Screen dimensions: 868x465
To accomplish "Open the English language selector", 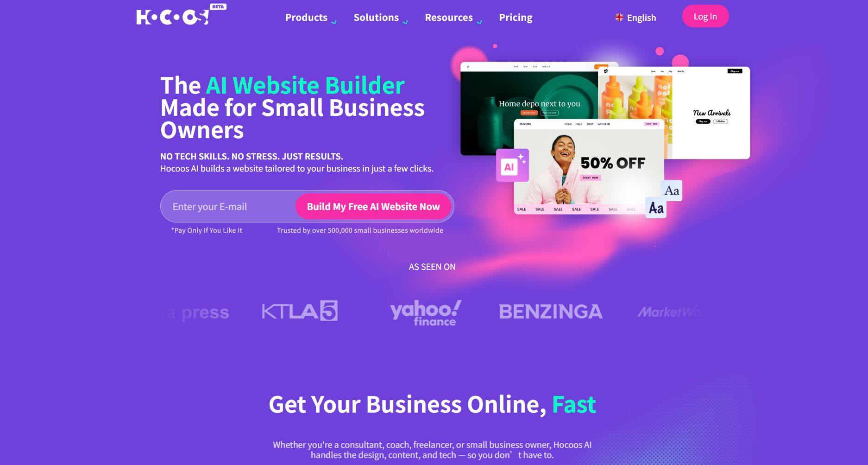I will click(x=635, y=18).
